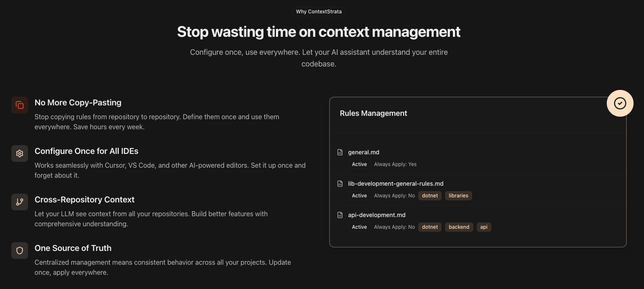The height and width of the screenshot is (289, 644).
Task: Open the api-development.md rule file
Action: [376, 215]
